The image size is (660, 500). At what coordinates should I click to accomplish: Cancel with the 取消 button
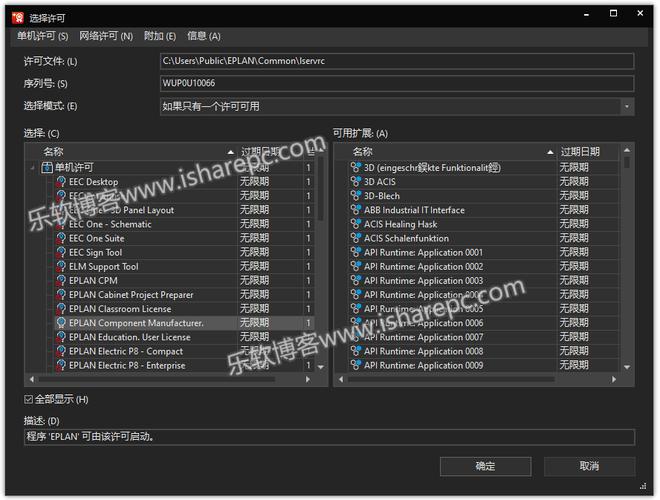point(589,466)
